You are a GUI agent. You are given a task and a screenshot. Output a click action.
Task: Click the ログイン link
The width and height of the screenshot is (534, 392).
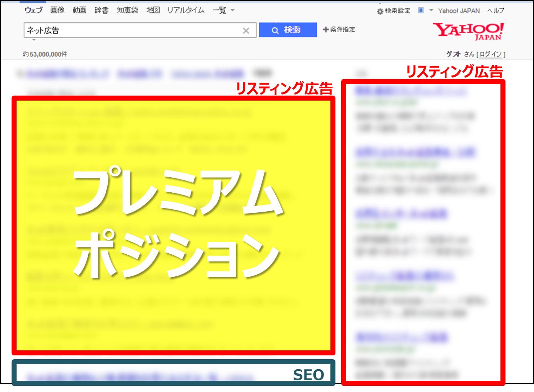pyautogui.click(x=491, y=54)
